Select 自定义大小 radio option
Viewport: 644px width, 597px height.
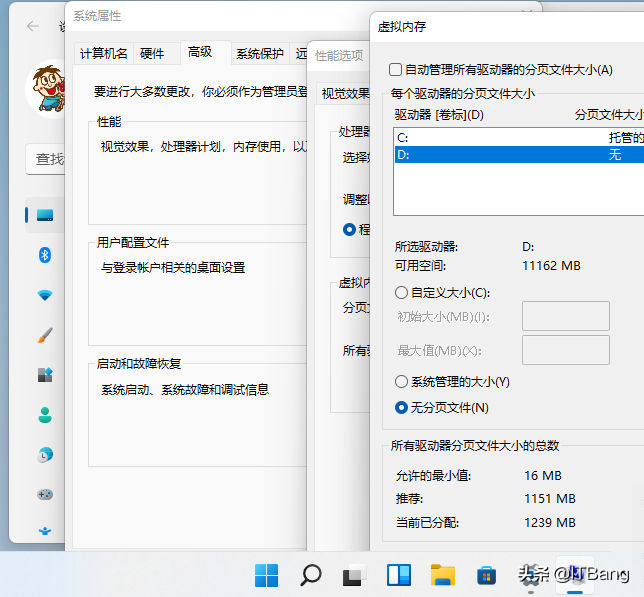coord(402,293)
